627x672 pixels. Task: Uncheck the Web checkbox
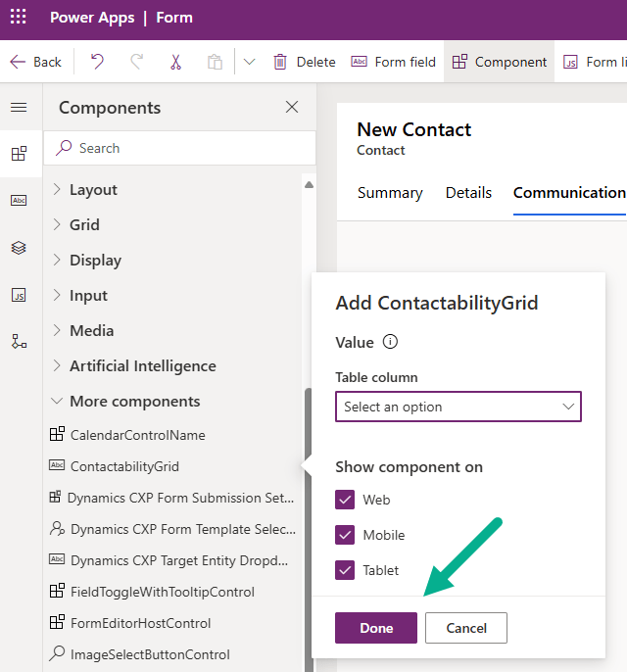coord(345,500)
